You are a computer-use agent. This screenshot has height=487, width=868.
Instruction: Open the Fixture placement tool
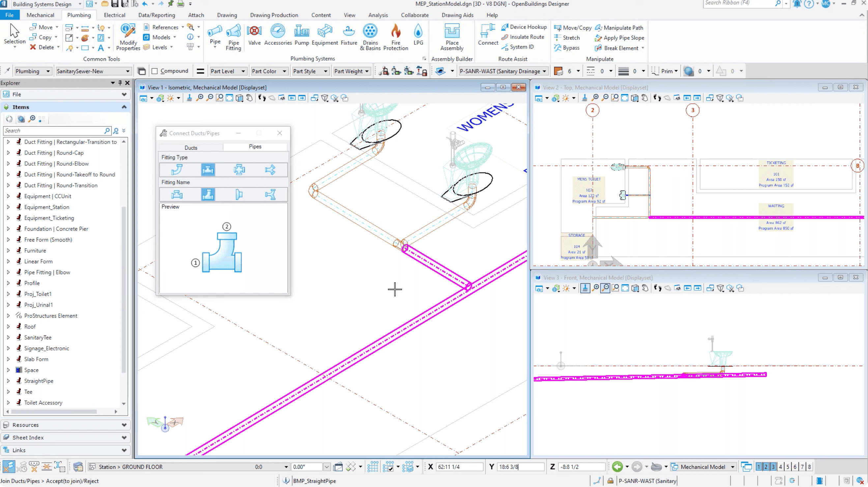349,35
